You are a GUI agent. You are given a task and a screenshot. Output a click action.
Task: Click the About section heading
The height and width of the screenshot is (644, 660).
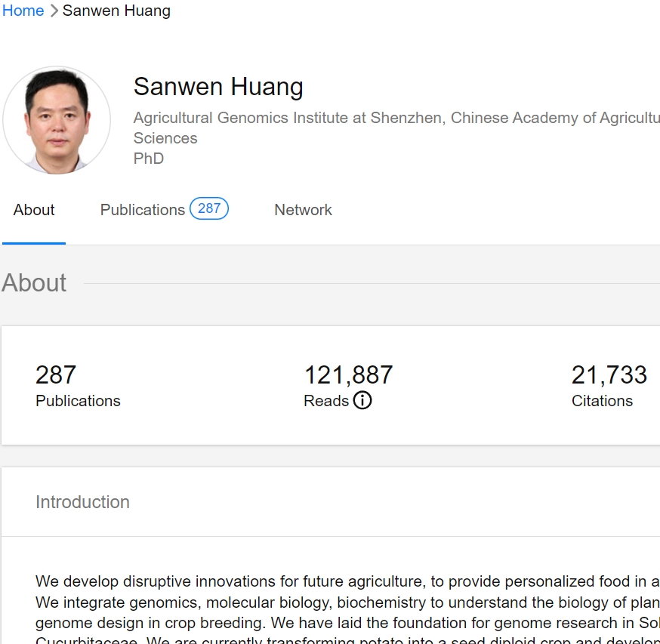(x=34, y=283)
